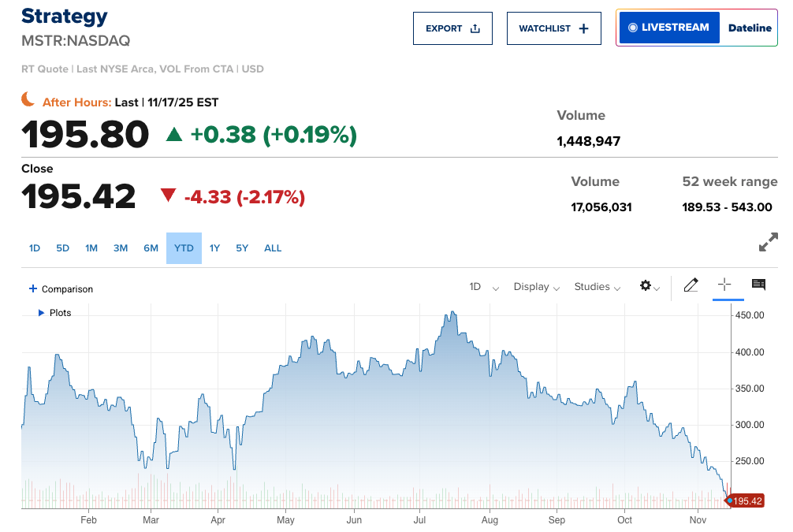Select the 1Y time range tab
Image resolution: width=793 pixels, height=532 pixels.
pos(214,248)
